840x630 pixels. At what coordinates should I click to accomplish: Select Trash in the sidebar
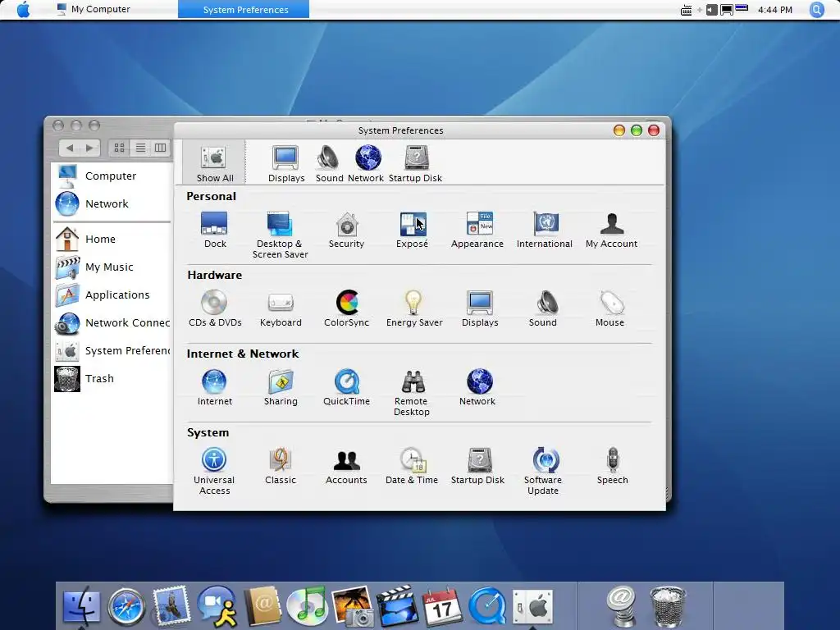tap(84, 379)
